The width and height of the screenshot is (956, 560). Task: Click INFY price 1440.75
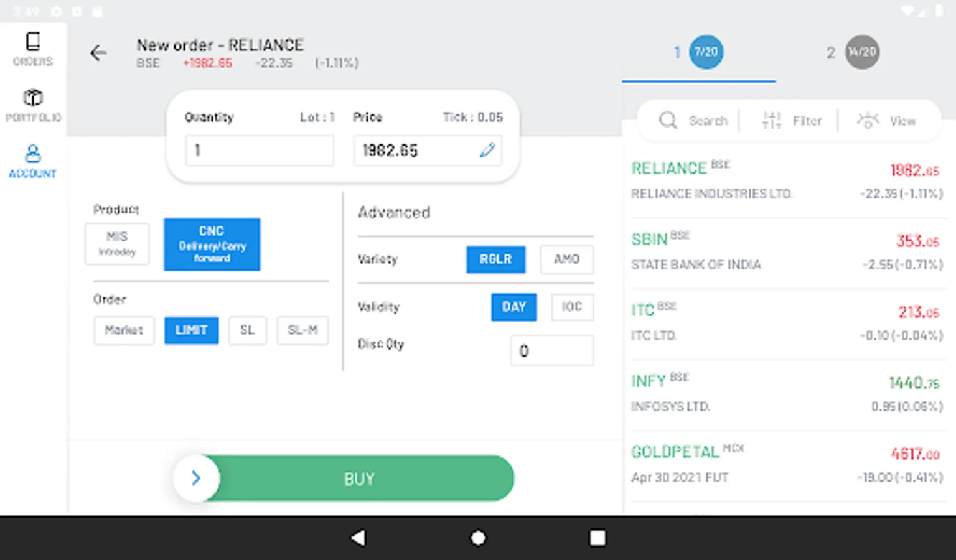(914, 383)
